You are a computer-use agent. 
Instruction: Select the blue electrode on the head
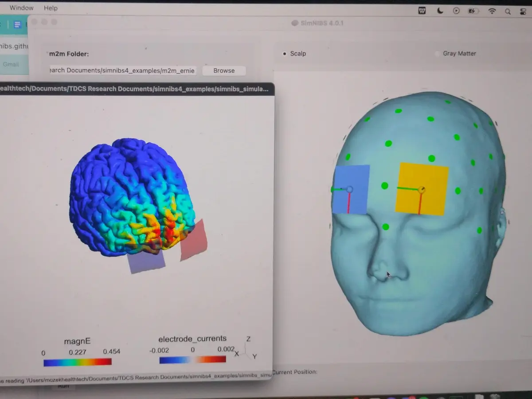click(x=351, y=189)
